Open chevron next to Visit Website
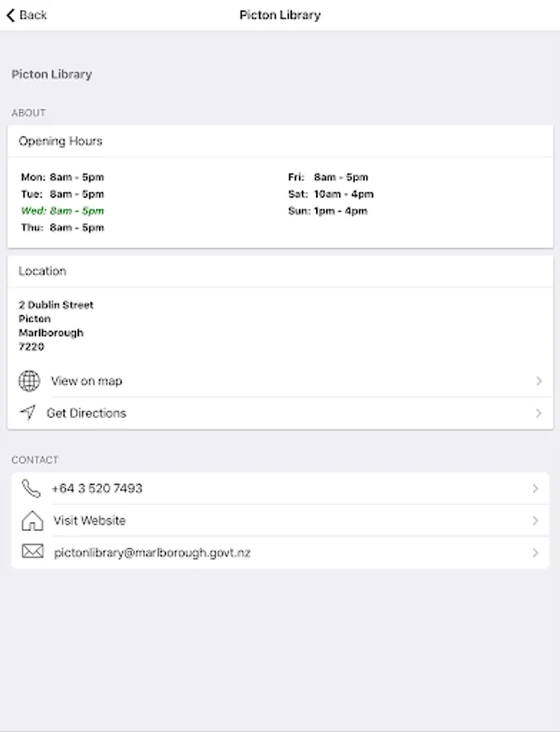 [x=535, y=521]
